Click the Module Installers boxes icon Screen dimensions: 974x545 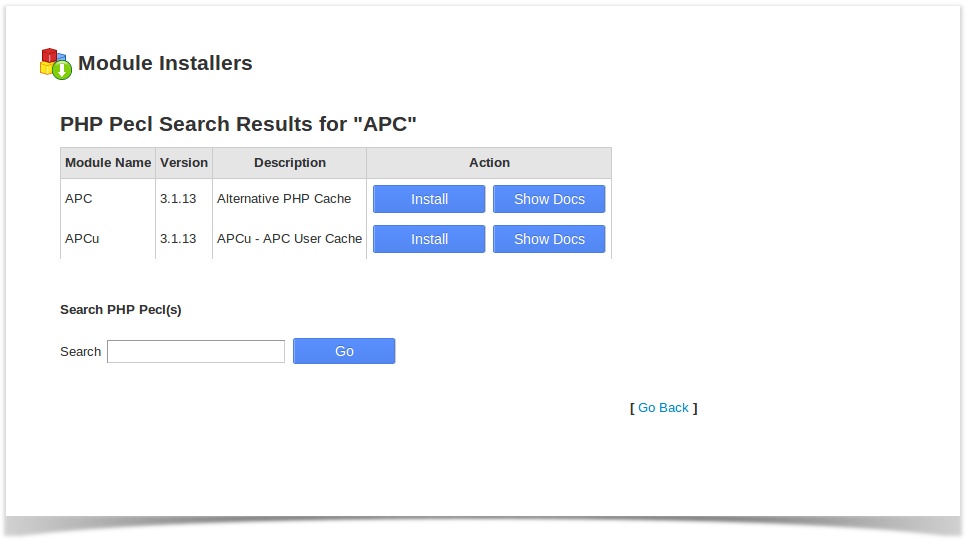(x=55, y=63)
